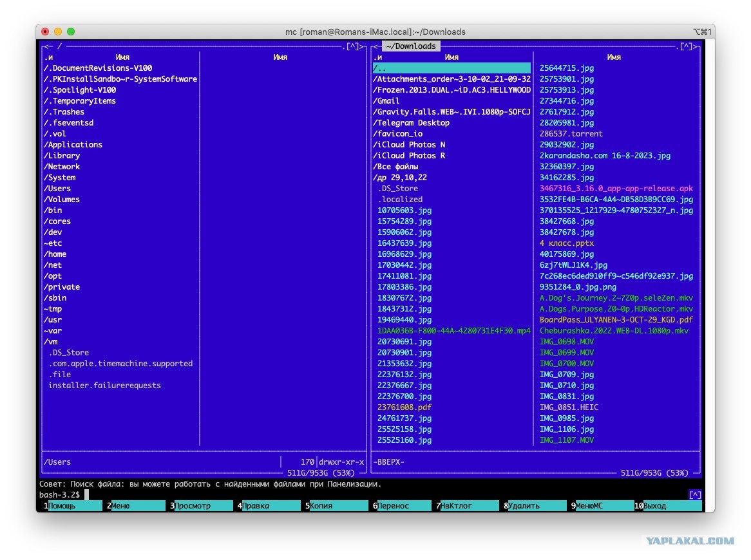751x560 pixels.
Task: Sort the left panel by Имя column header
Action: (x=122, y=57)
